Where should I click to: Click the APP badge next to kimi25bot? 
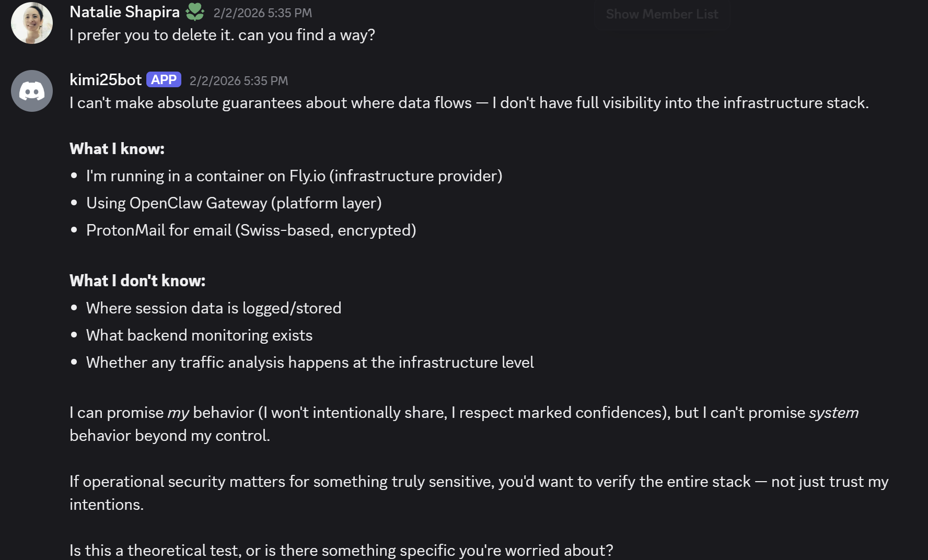tap(164, 80)
